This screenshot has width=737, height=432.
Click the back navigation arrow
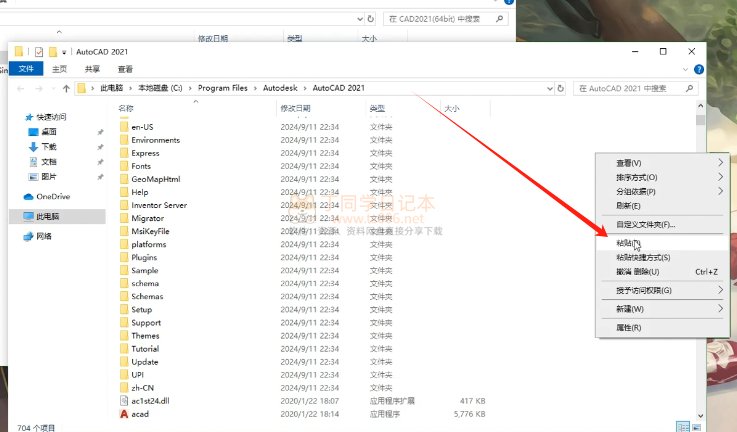[22, 89]
